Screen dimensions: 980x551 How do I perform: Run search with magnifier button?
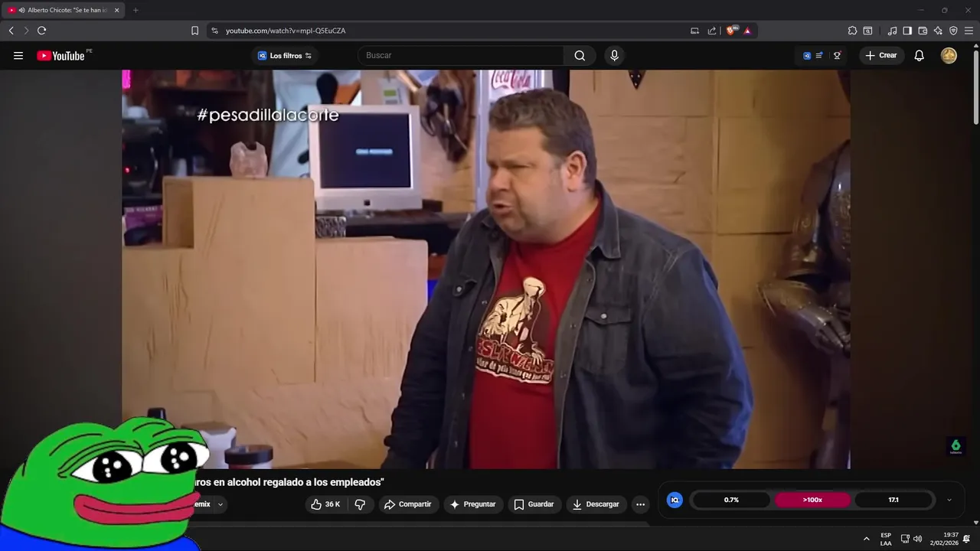[x=580, y=55]
